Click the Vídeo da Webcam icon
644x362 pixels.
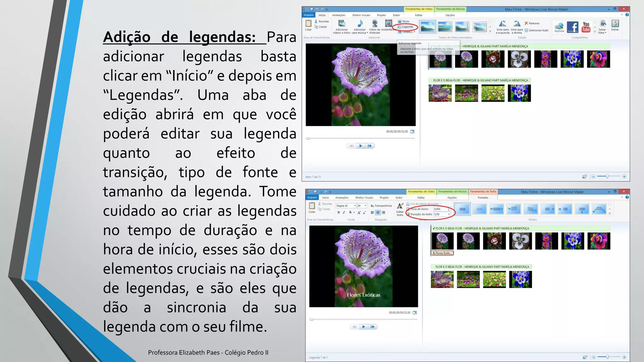pos(375,24)
